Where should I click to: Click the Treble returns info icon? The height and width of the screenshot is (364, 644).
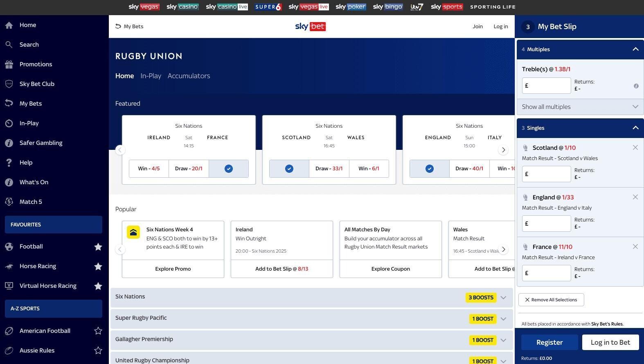pos(636,86)
